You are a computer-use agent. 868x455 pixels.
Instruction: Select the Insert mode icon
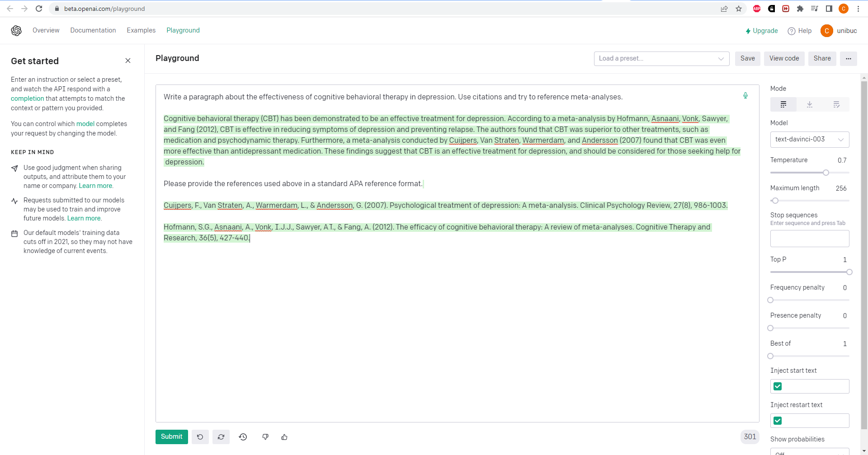(x=810, y=104)
